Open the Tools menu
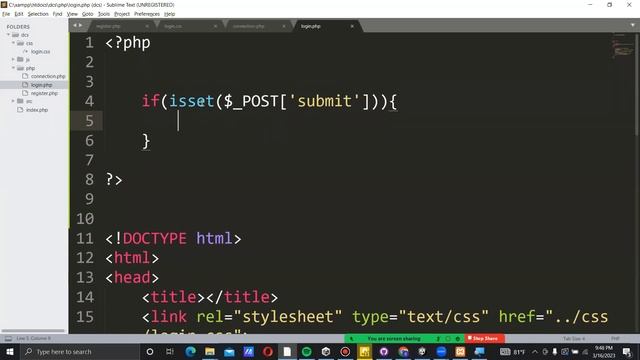 point(104,14)
